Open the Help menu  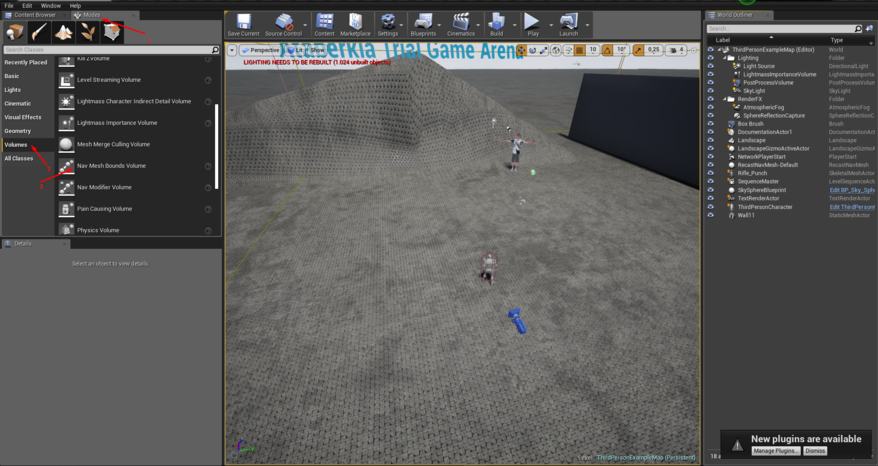click(x=75, y=6)
